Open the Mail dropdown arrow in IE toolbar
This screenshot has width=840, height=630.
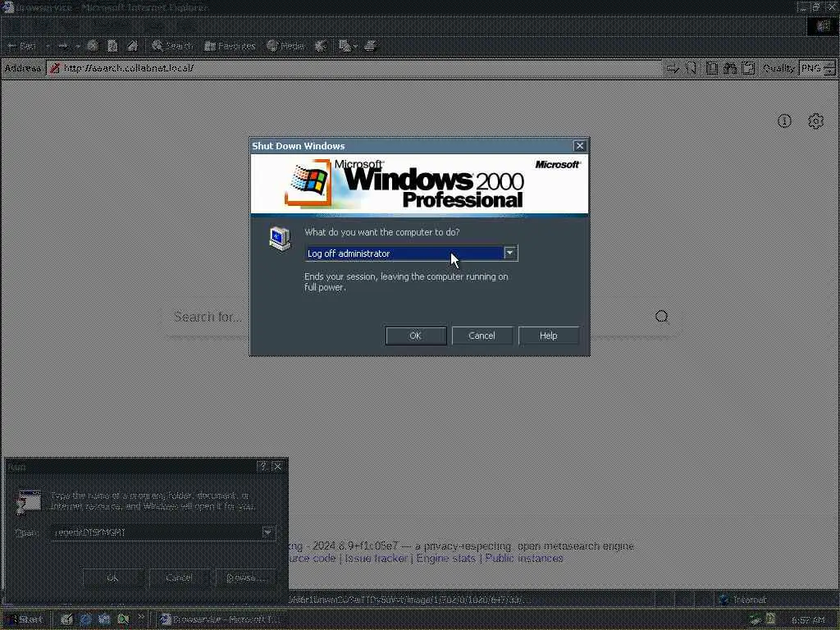tap(355, 47)
